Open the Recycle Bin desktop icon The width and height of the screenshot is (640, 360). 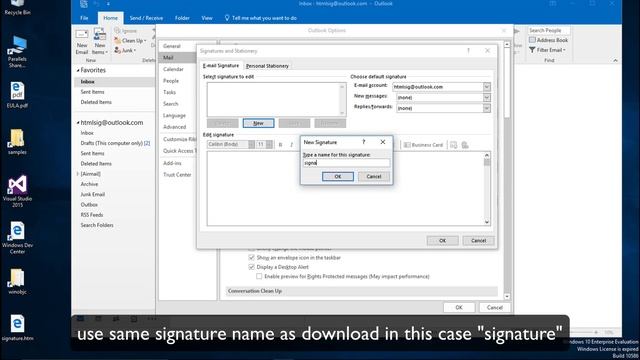(x=17, y=7)
